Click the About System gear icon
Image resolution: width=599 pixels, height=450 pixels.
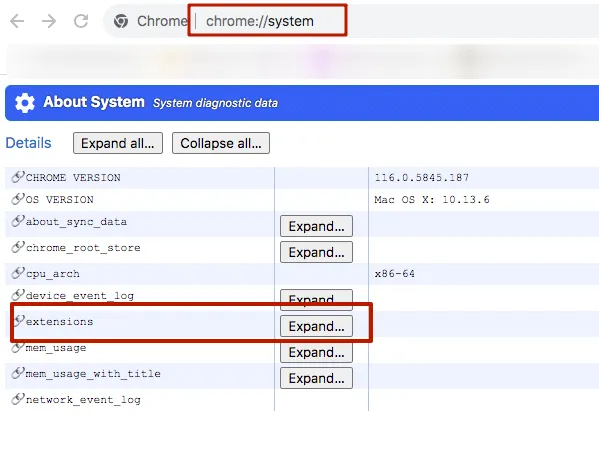pos(25,103)
